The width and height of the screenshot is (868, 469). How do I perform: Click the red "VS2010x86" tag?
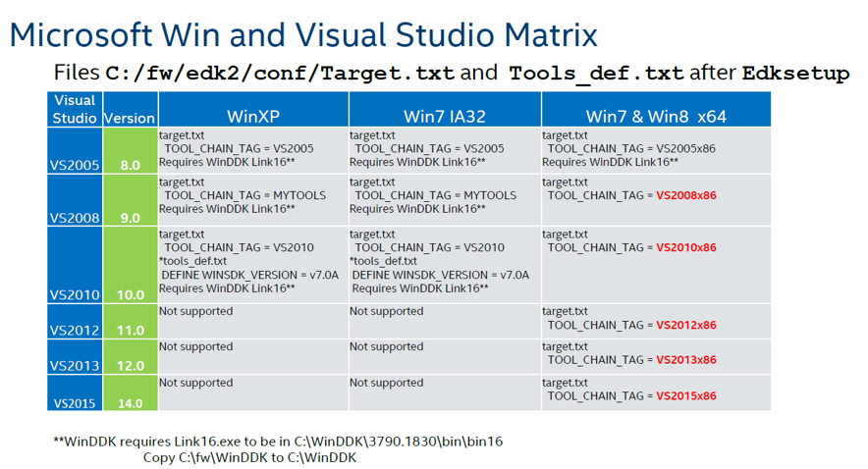point(686,247)
